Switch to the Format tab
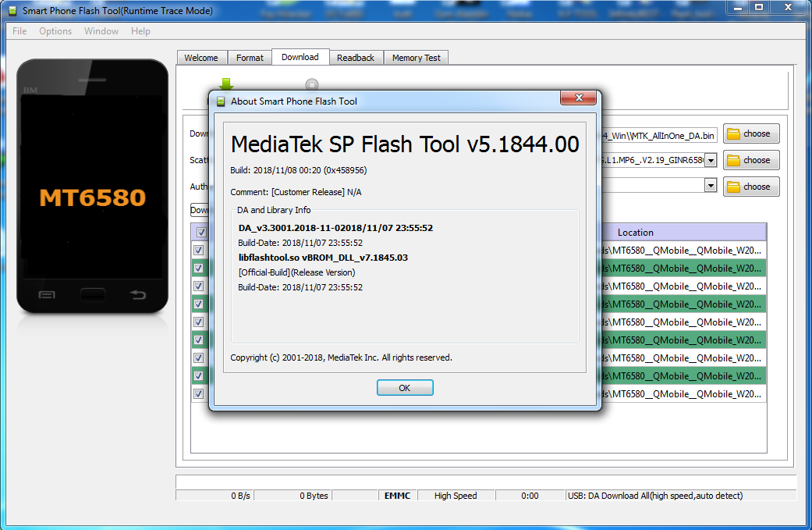This screenshot has height=530, width=812. pos(250,58)
